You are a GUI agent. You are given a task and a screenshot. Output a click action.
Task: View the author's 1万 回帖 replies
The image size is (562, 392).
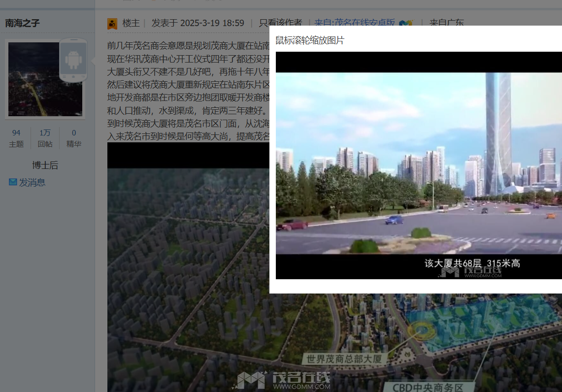pos(45,138)
